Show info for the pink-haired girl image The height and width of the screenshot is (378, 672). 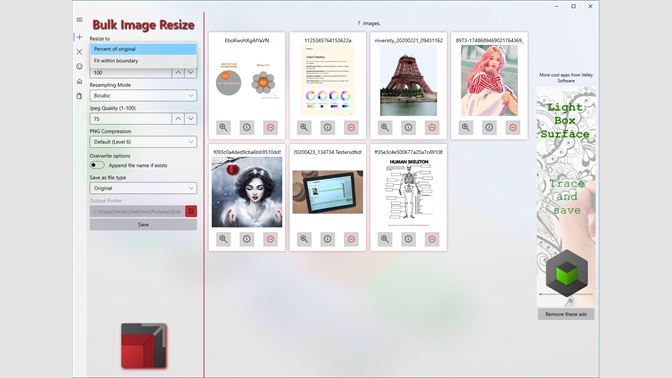(x=489, y=127)
